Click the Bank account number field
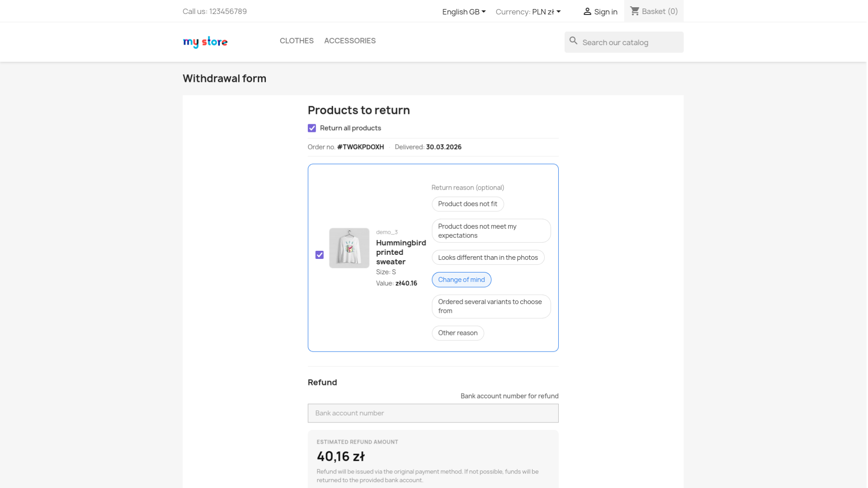The height and width of the screenshot is (488, 868). [x=433, y=413]
